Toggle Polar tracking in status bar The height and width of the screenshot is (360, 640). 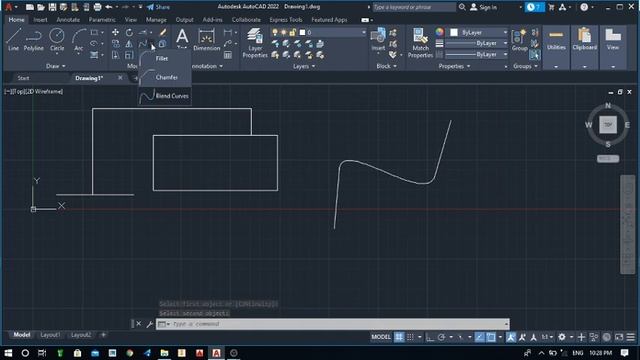coord(441,337)
